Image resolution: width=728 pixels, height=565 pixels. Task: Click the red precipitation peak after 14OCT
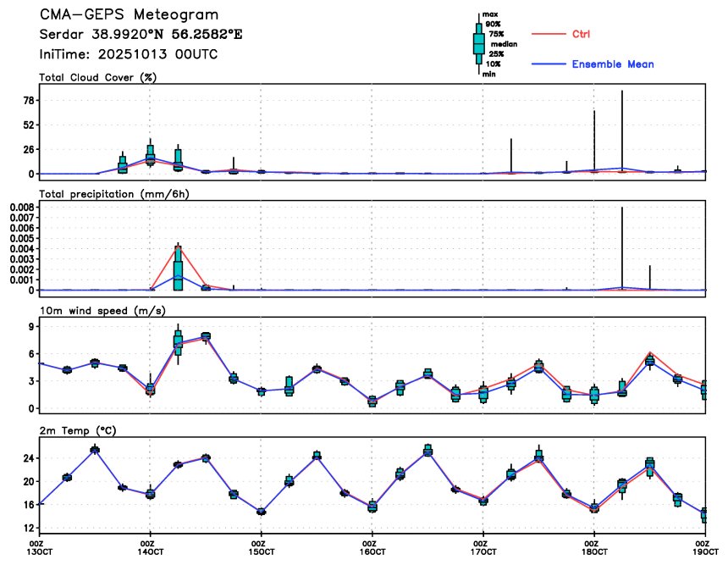click(x=178, y=246)
